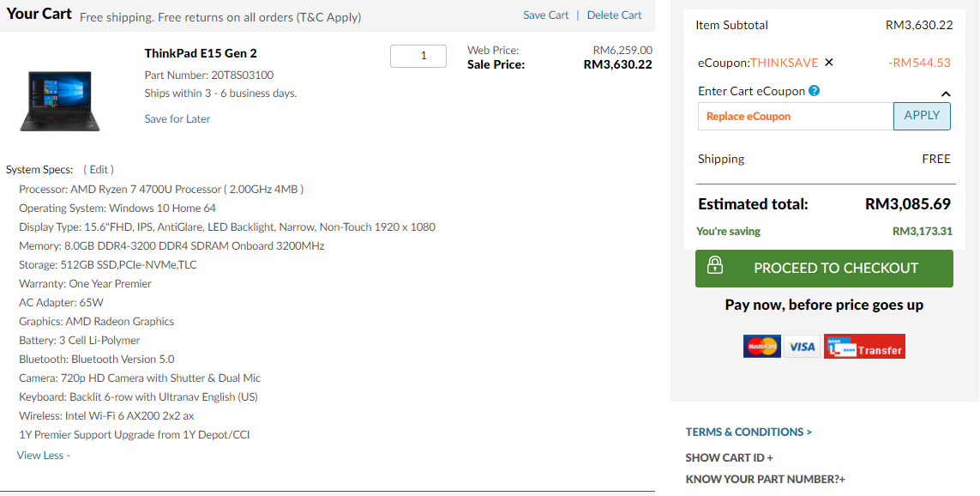Expand Know Your Part Number section
Viewport: 980px width, 496px height.
tap(765, 479)
